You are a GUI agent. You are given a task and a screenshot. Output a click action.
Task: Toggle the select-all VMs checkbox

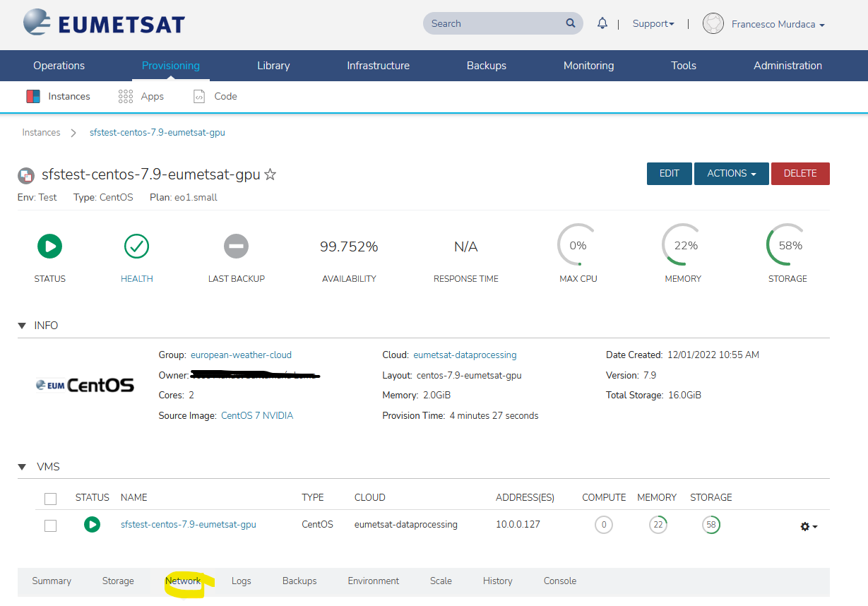50,499
